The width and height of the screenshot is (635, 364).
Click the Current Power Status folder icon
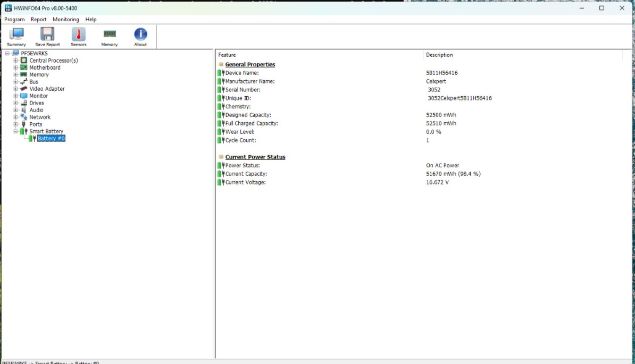[221, 157]
